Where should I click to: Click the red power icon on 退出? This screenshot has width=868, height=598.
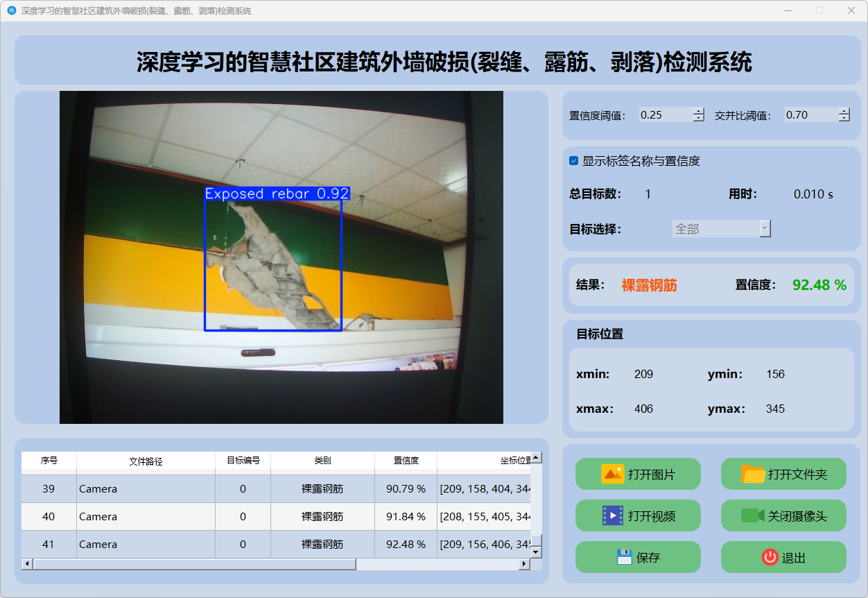(770, 557)
